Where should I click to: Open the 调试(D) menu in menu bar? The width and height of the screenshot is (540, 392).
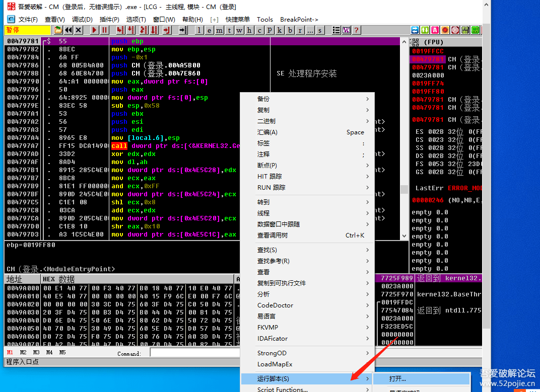click(82, 19)
